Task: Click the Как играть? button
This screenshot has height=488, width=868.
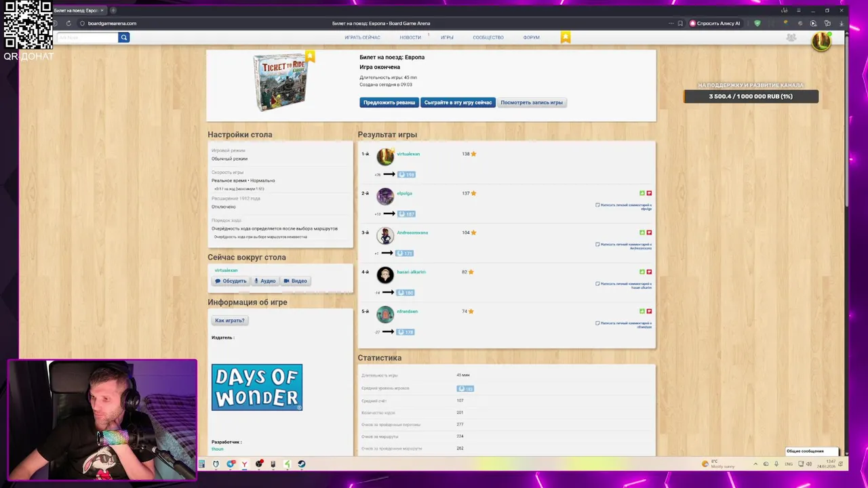Action: [230, 321]
